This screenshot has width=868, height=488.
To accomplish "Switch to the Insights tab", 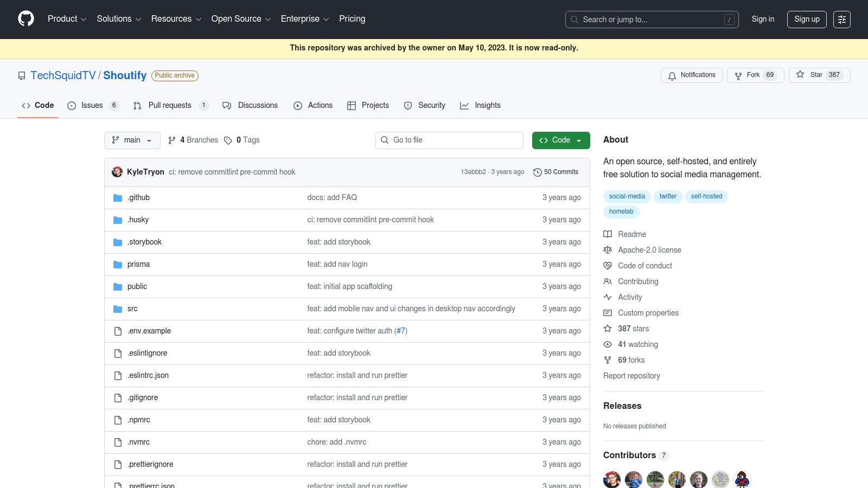I will tap(480, 106).
